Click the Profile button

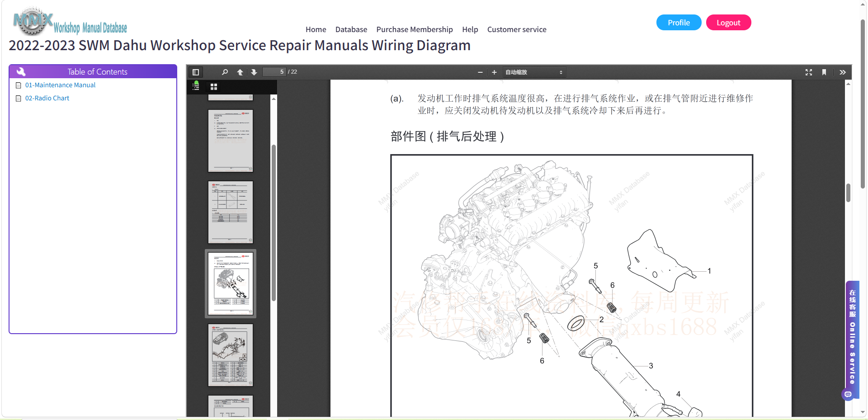click(x=679, y=23)
